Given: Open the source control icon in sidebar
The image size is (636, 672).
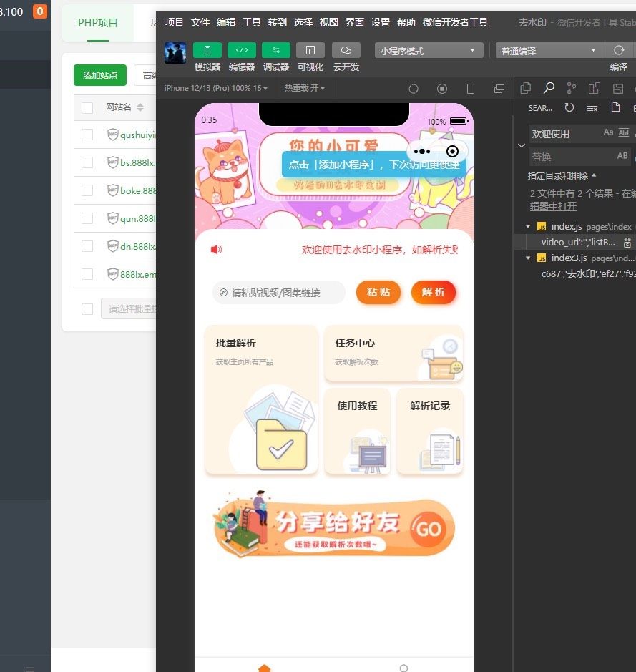Looking at the screenshot, I should point(571,89).
